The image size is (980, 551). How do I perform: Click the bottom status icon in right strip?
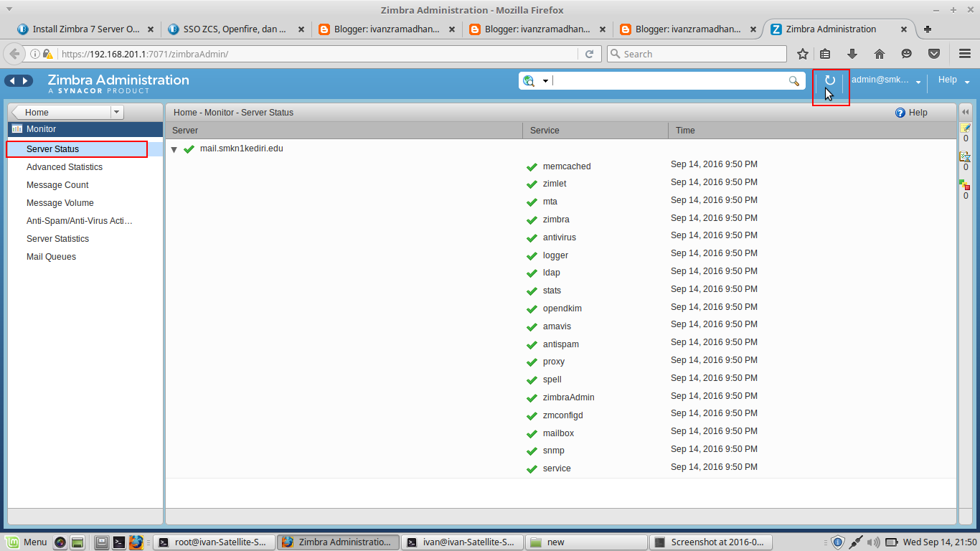point(966,185)
